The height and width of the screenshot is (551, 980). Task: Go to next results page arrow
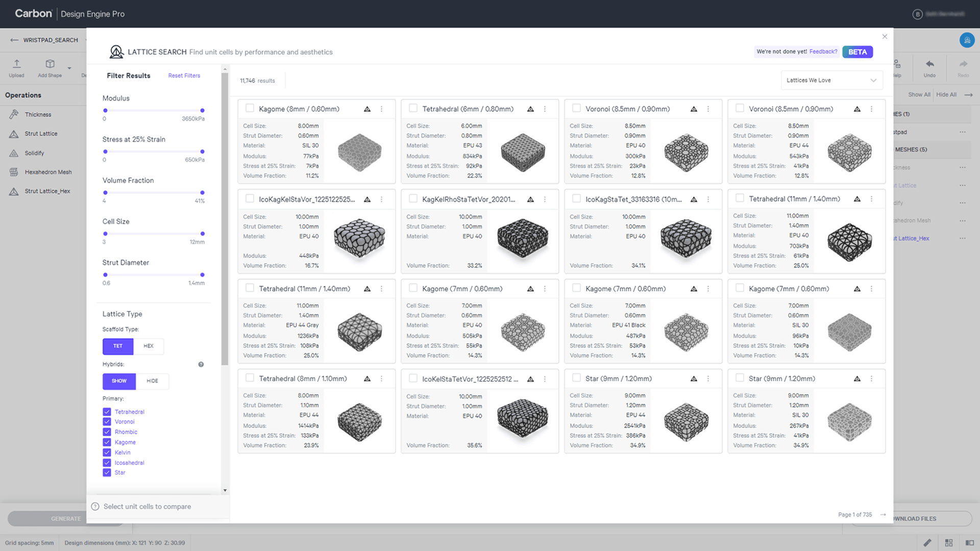883,514
